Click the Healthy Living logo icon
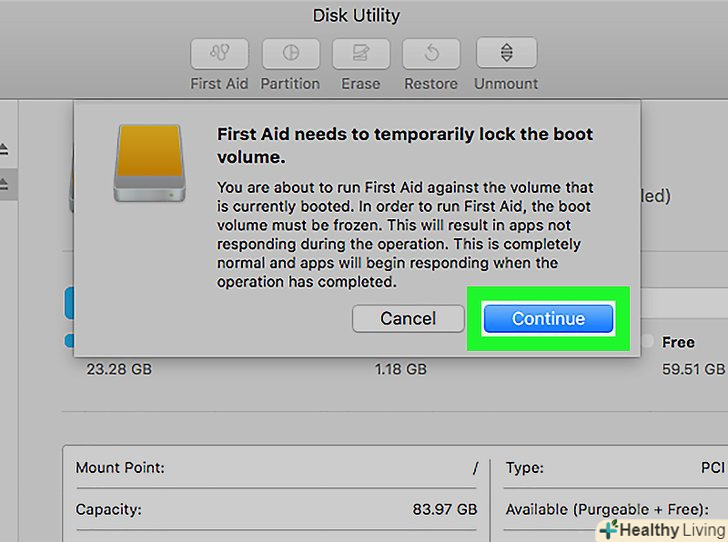 [x=608, y=529]
